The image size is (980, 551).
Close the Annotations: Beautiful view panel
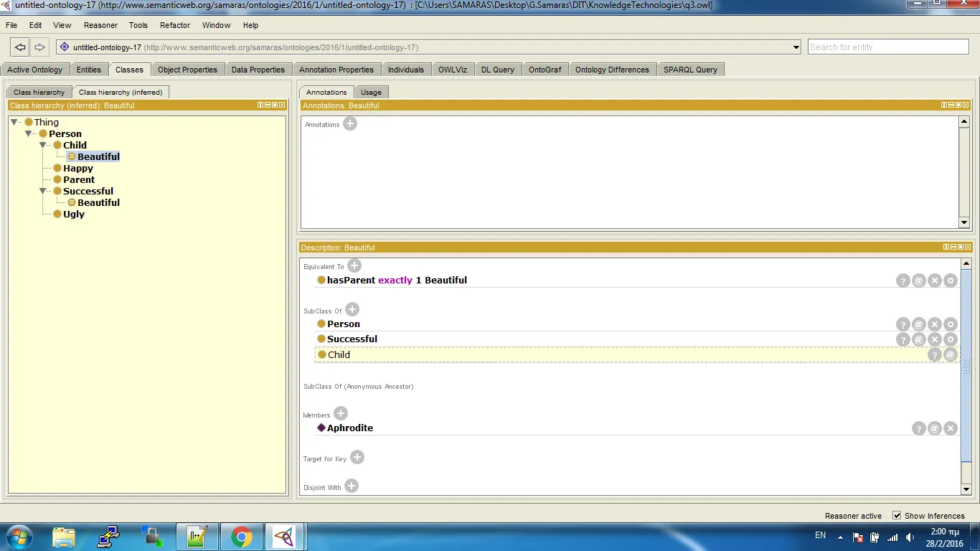(966, 105)
